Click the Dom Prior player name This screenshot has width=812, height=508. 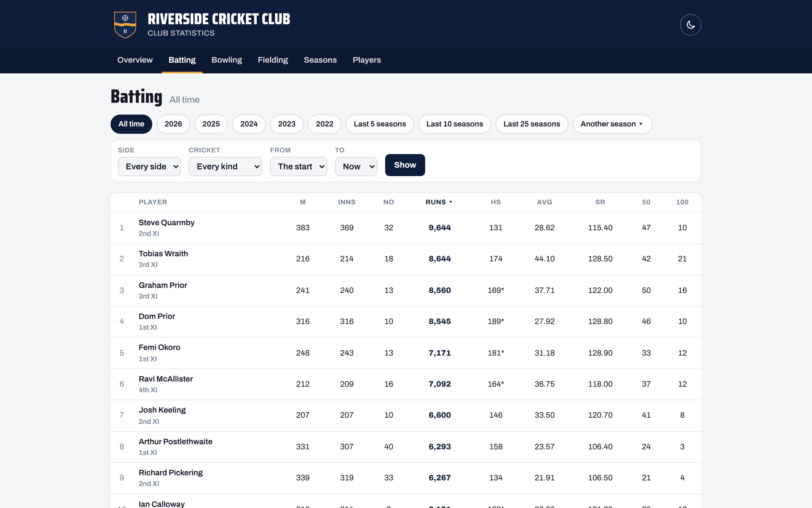(157, 316)
